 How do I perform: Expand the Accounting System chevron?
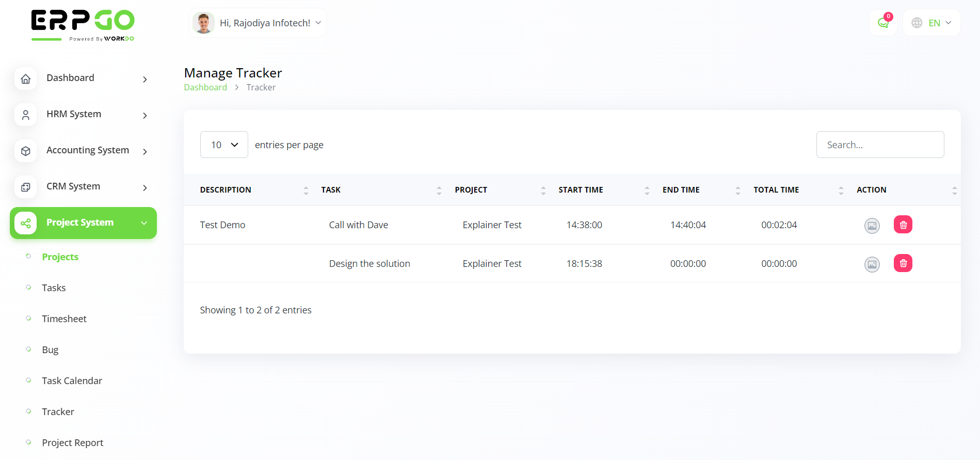coord(145,151)
